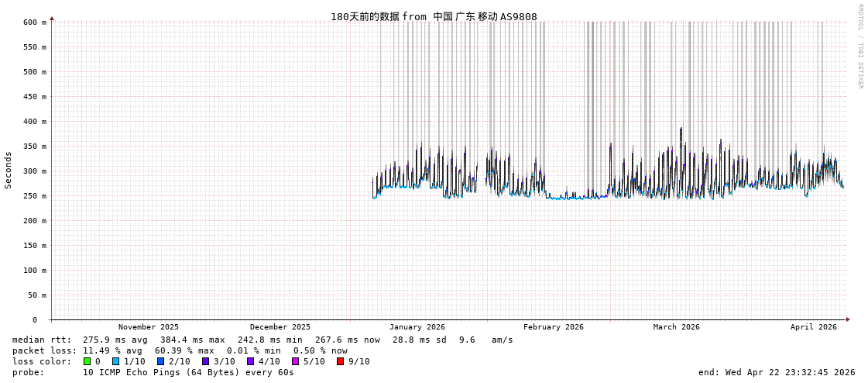Click the packet loss statistics line
Viewport: 868px width, 383px height.
click(x=180, y=350)
